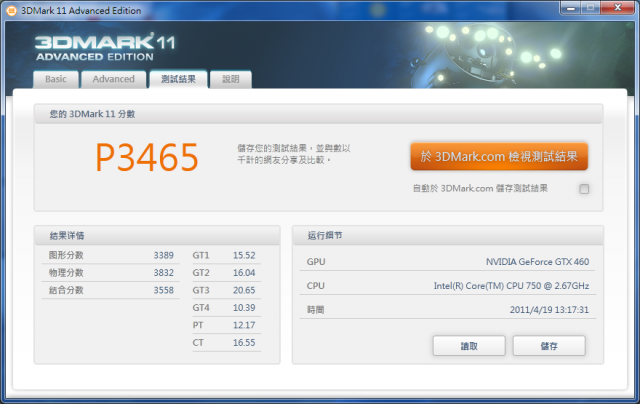Click the GT4 result 10.39

(244, 308)
